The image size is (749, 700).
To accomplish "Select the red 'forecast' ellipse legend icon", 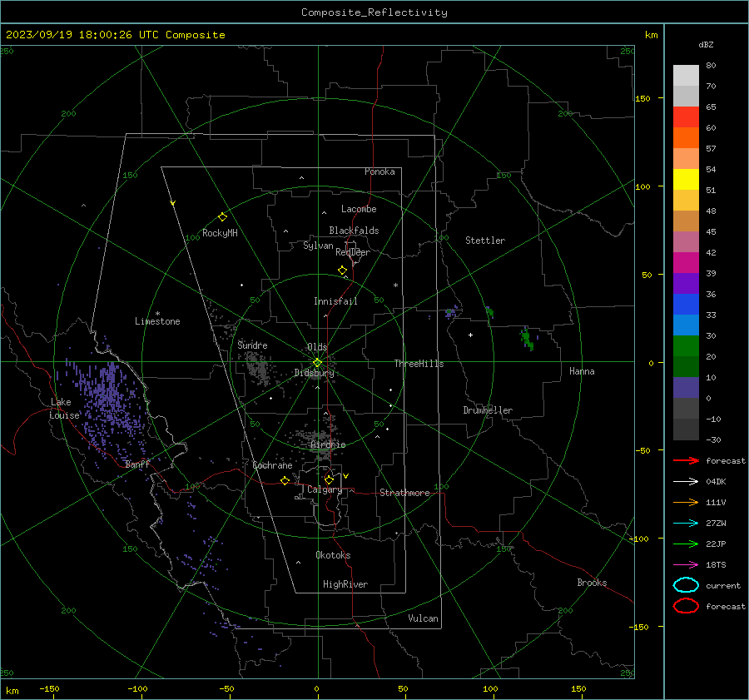I will click(x=686, y=606).
